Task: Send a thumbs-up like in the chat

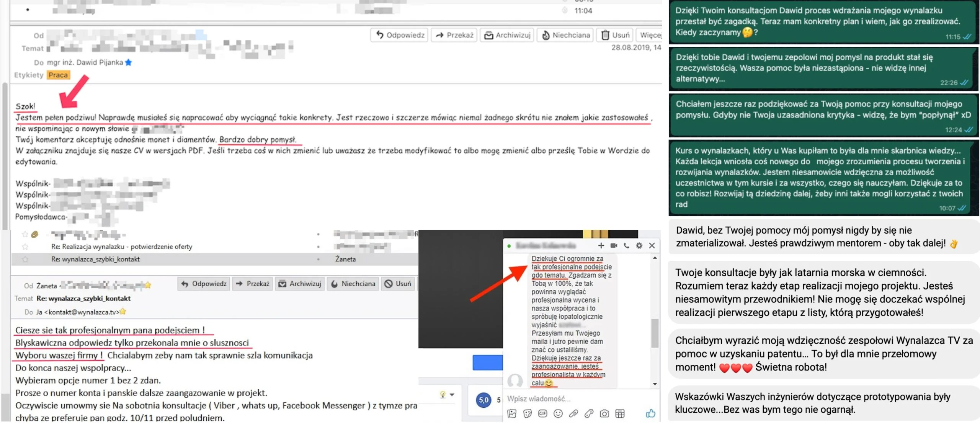Action: [x=650, y=413]
